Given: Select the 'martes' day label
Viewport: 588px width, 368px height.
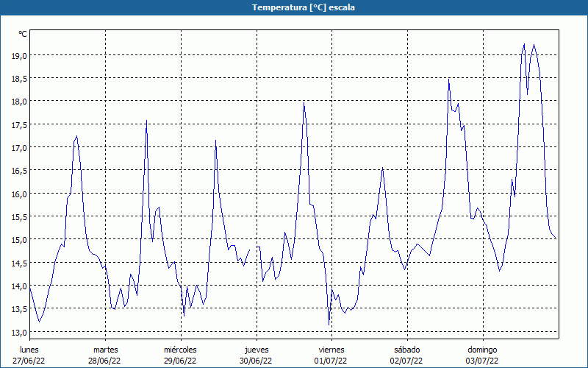Looking at the screenshot, I should click(106, 350).
